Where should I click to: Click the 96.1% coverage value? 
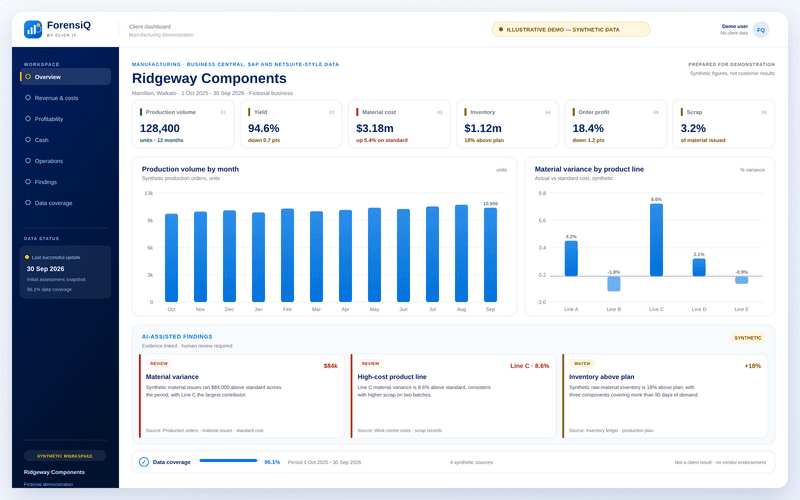[x=272, y=462]
